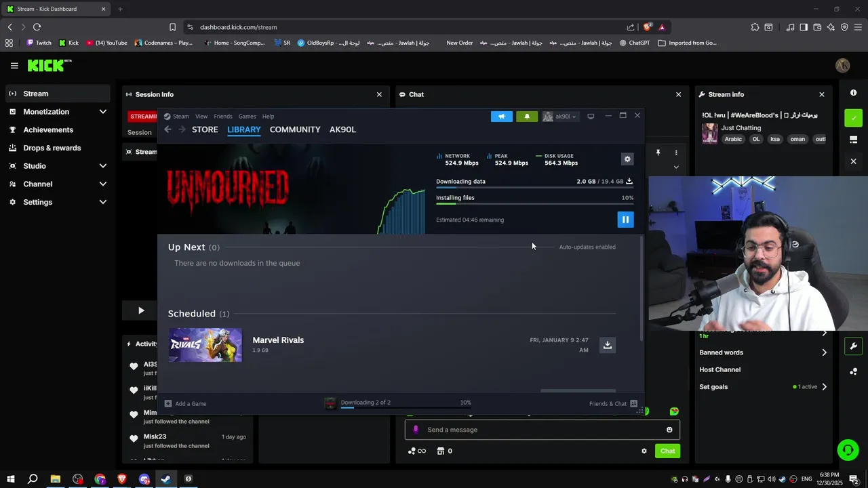Close the Session Info panel
The width and height of the screenshot is (868, 488).
click(x=379, y=95)
